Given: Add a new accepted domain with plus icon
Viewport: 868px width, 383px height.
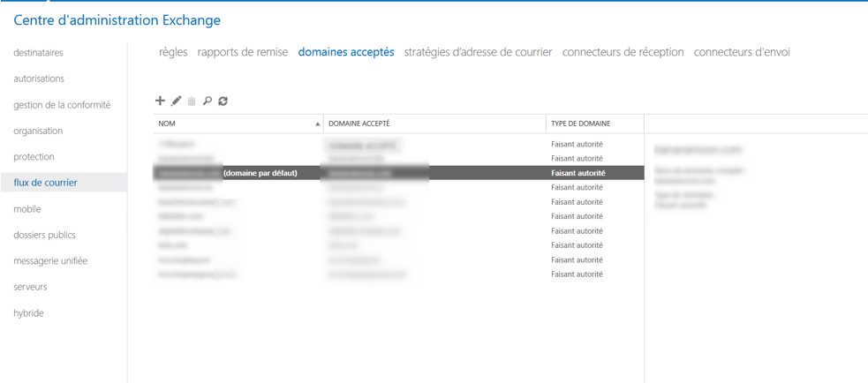Looking at the screenshot, I should click(160, 101).
